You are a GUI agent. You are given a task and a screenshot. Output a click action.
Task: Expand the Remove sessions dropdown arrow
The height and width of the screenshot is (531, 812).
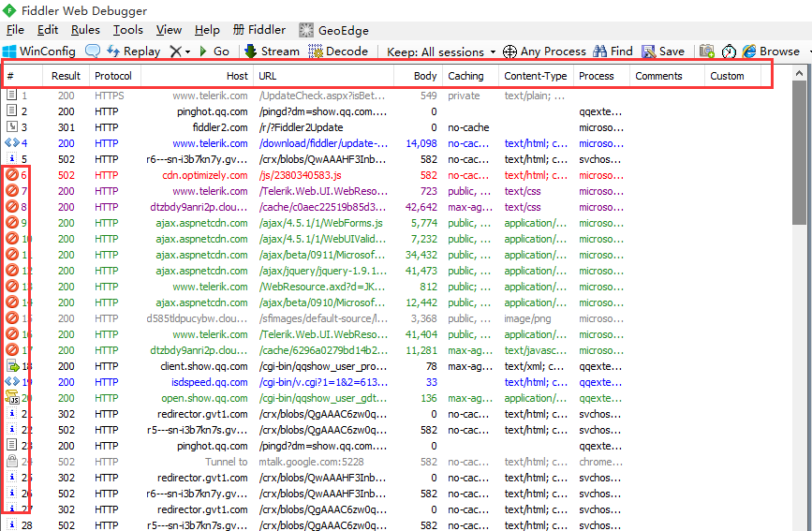(x=187, y=52)
